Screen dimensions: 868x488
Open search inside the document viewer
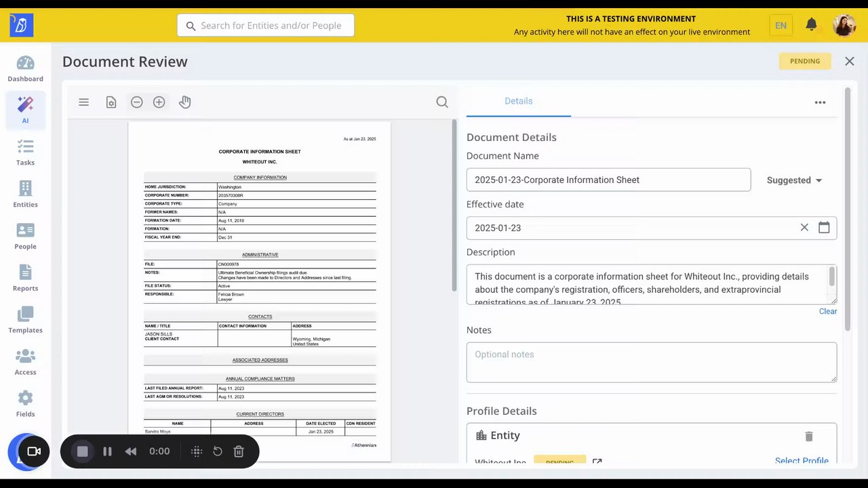pyautogui.click(x=442, y=102)
